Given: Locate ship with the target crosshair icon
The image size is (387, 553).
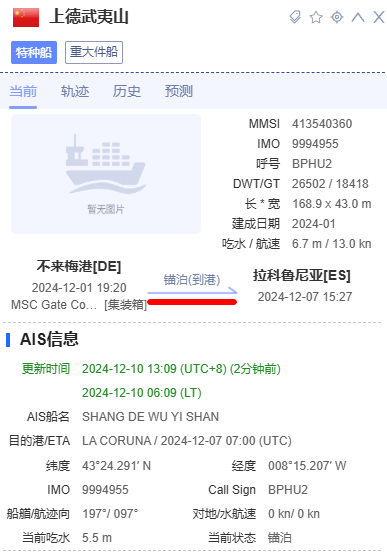Looking at the screenshot, I should point(337,17).
